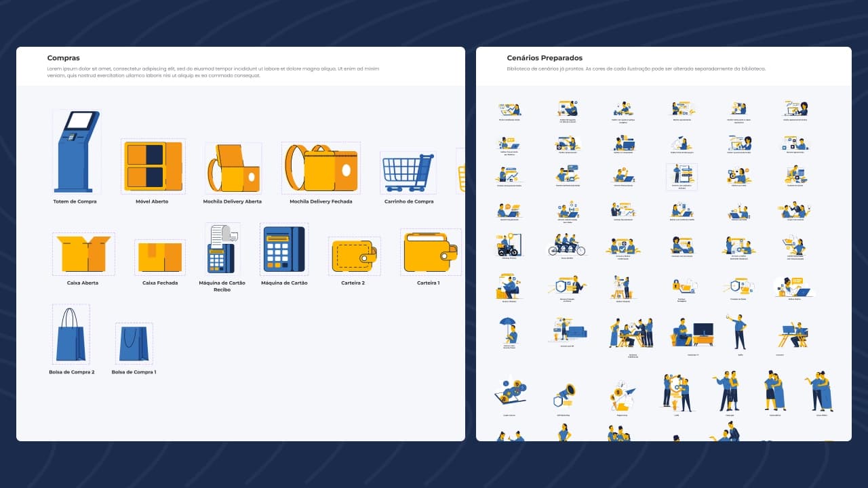This screenshot has height=488, width=868.
Task: Click the person watching TV scenario
Action: click(x=692, y=331)
